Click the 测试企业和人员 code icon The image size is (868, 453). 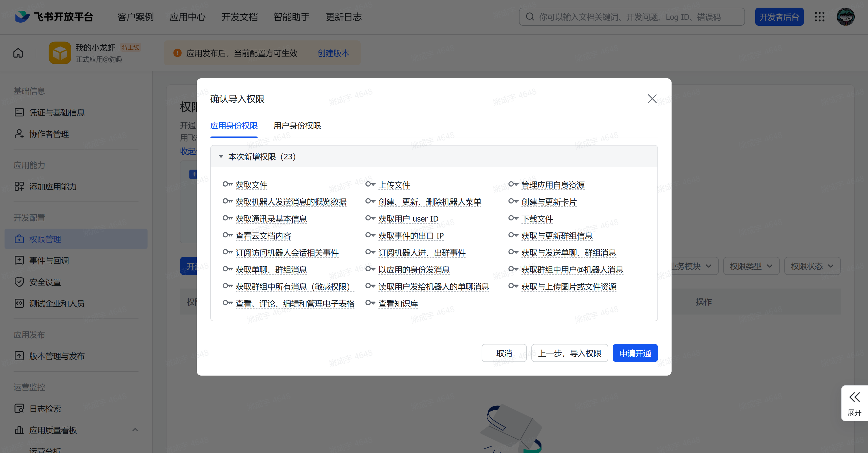(x=19, y=304)
